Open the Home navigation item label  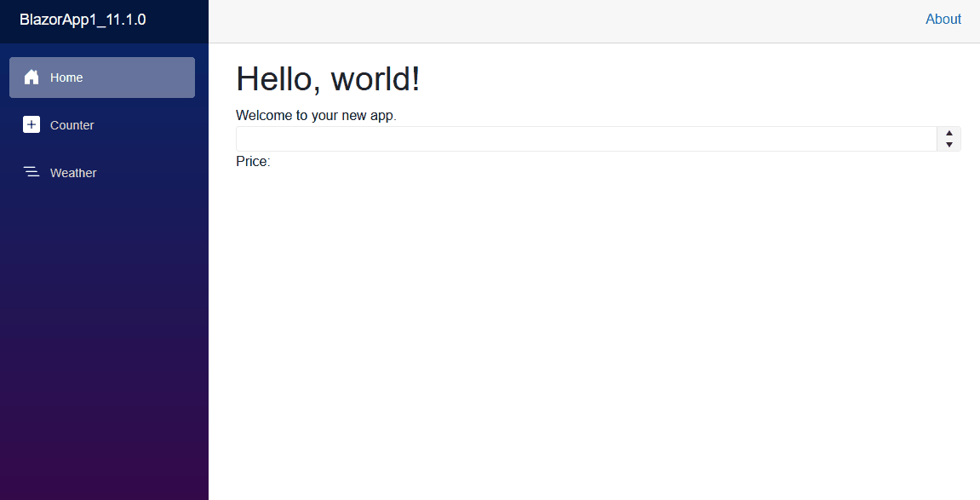point(66,78)
